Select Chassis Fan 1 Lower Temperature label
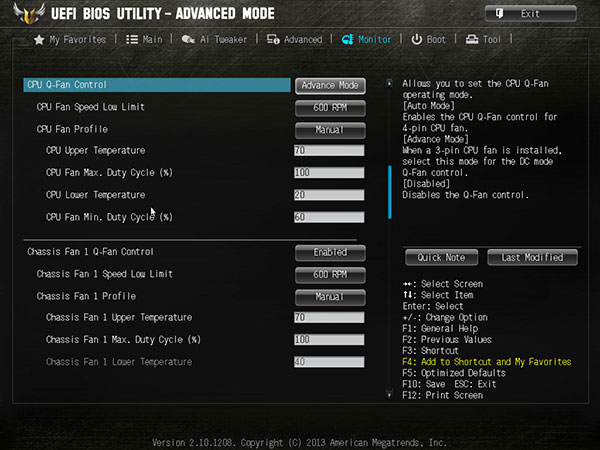The image size is (600, 450). point(119,362)
